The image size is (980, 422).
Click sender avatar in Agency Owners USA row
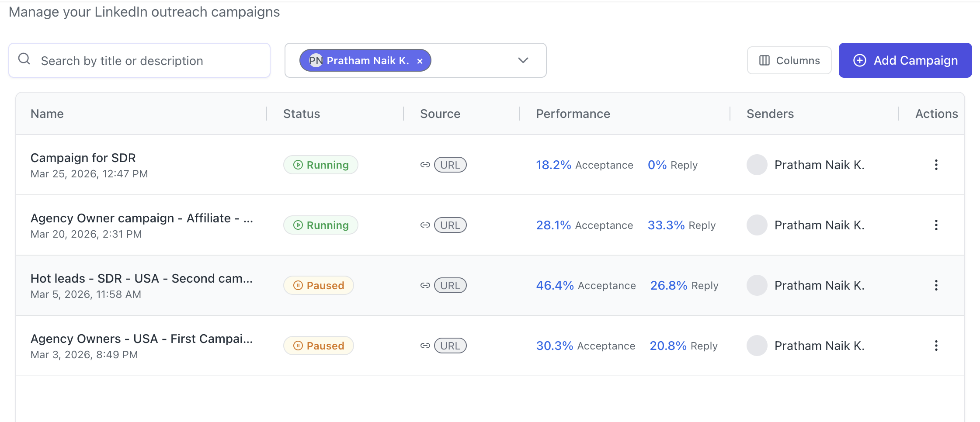pyautogui.click(x=757, y=346)
